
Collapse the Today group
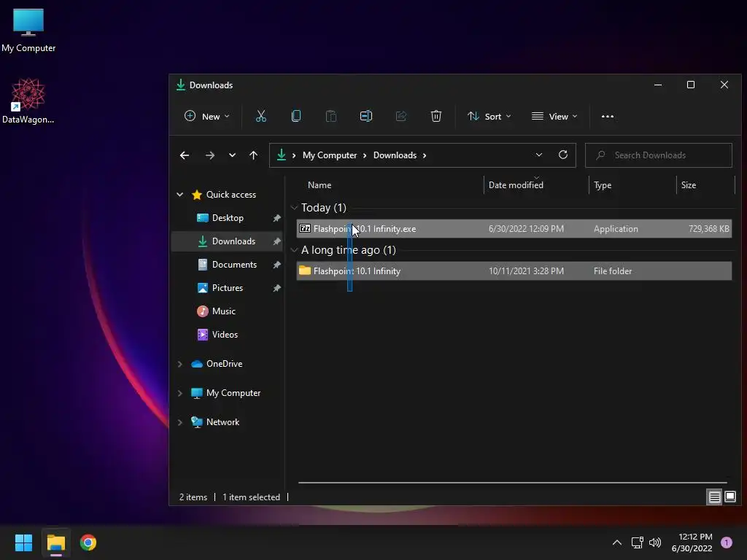pos(295,208)
